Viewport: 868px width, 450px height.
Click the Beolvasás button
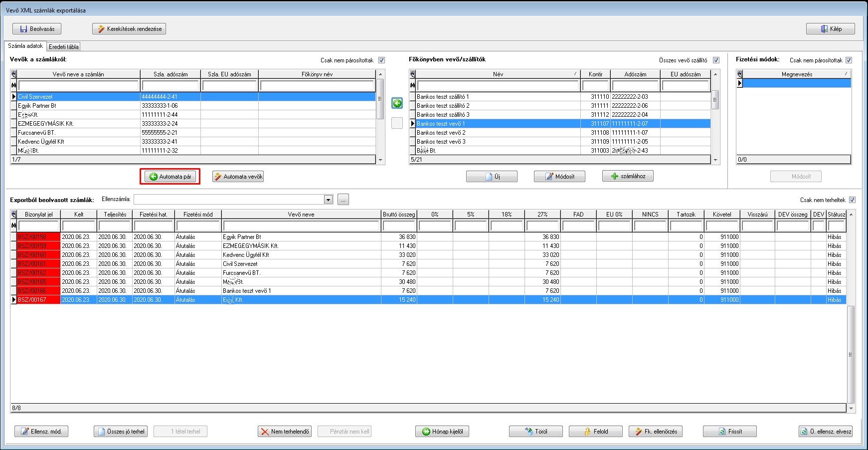(x=37, y=29)
